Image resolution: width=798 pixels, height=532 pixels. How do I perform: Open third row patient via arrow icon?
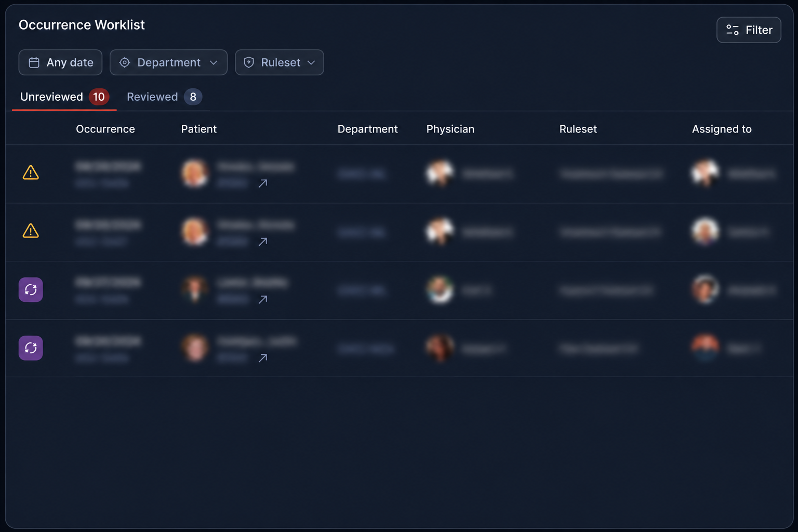click(x=263, y=299)
